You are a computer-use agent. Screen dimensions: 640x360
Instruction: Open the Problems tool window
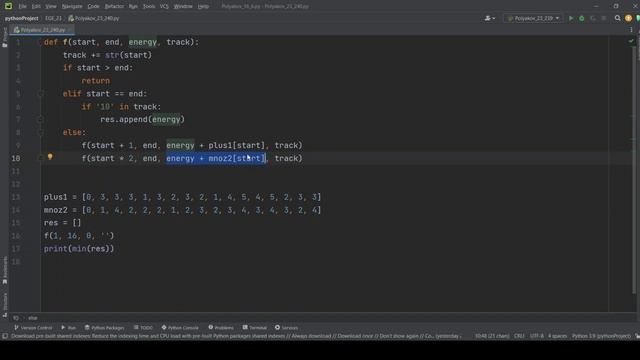click(221, 328)
